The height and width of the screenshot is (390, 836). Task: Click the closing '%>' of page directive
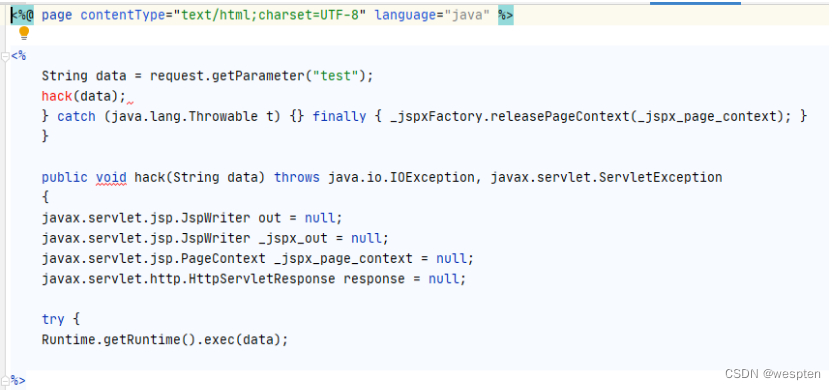(x=505, y=15)
